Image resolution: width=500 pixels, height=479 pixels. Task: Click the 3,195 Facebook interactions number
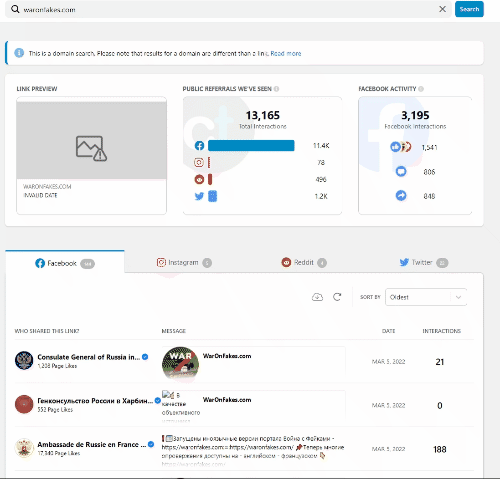pyautogui.click(x=415, y=115)
